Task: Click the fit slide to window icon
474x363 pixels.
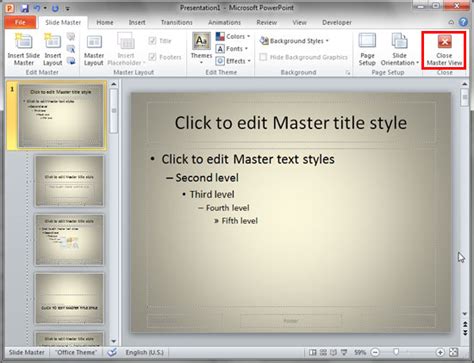Action: tap(453, 352)
